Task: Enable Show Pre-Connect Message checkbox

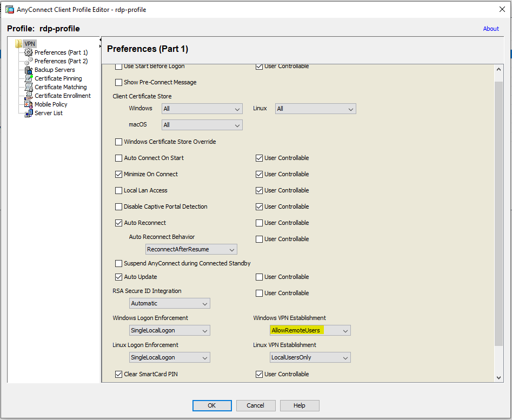Action: coord(118,82)
